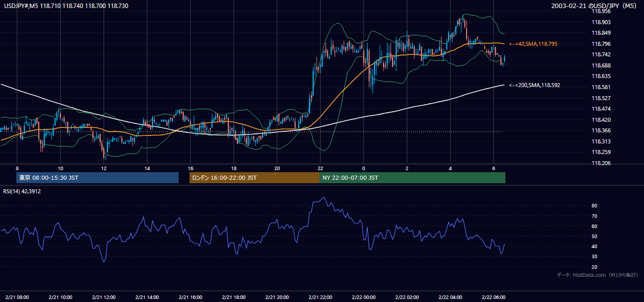The image size is (644, 302).
Task: Click price axis value 118.688
Action: (601, 65)
